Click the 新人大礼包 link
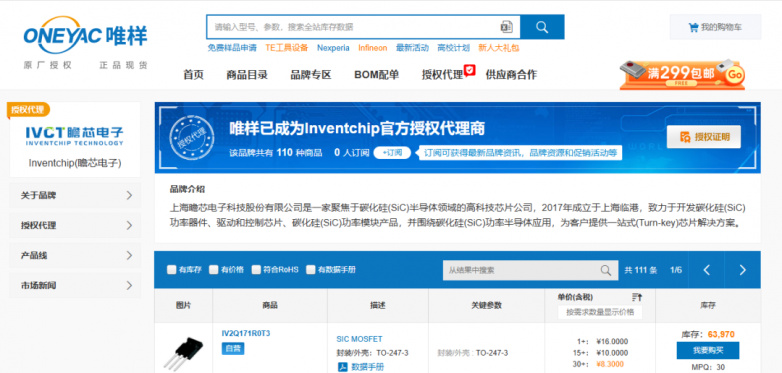This screenshot has height=373, width=782. (499, 48)
